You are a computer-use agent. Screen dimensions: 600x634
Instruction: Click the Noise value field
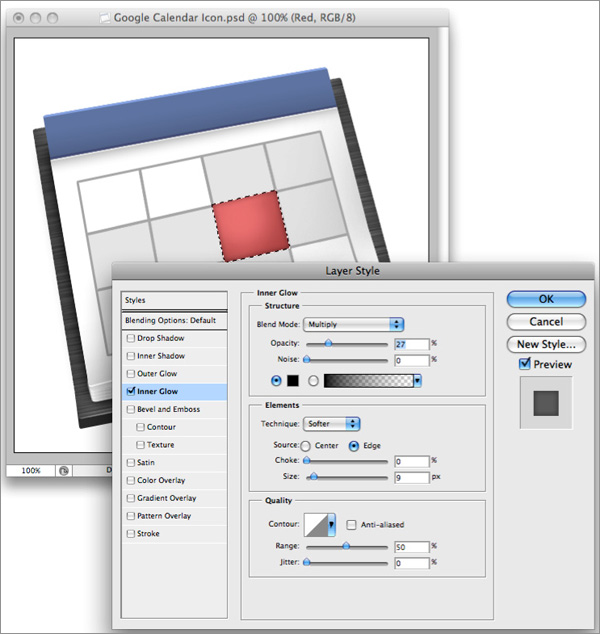412,360
